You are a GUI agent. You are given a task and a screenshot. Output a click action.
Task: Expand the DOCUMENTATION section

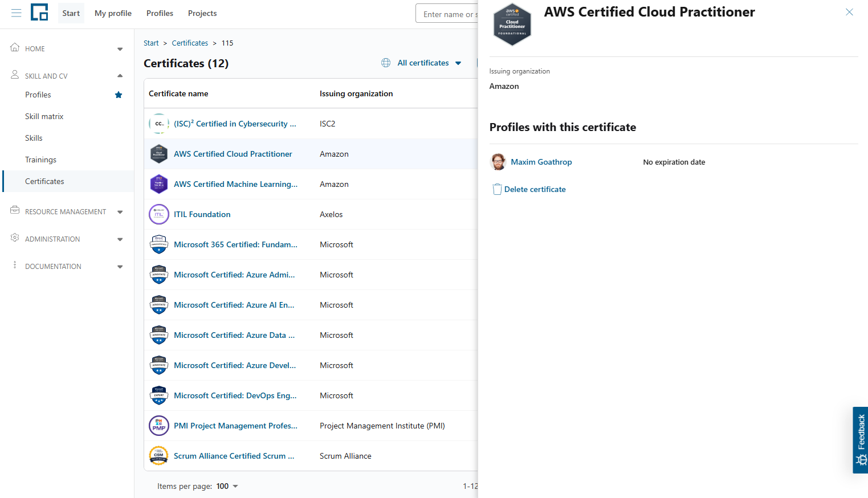point(120,267)
